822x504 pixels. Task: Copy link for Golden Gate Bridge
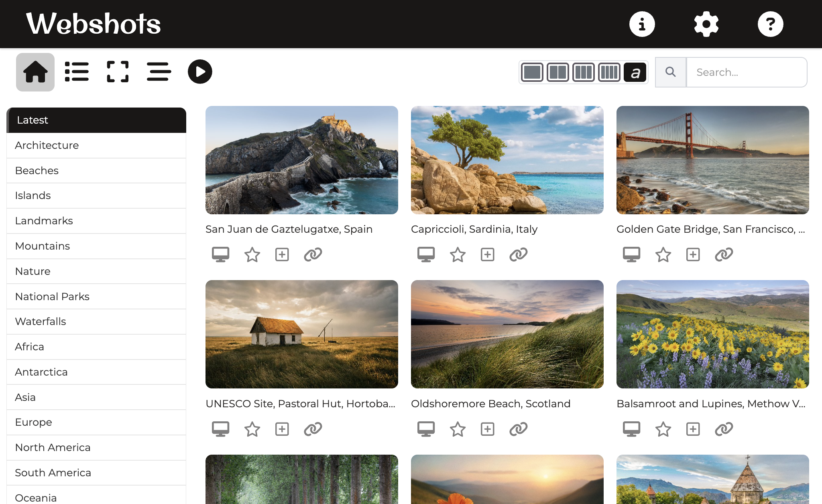coord(724,254)
